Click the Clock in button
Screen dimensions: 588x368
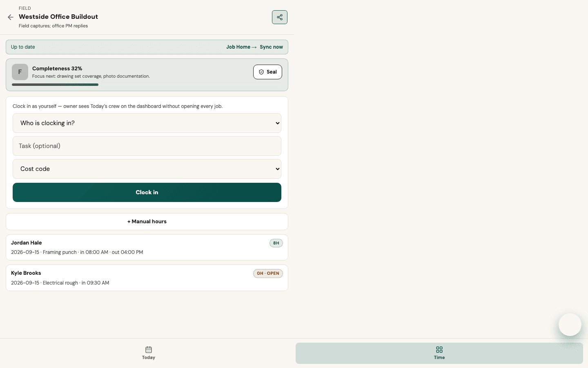click(x=147, y=192)
